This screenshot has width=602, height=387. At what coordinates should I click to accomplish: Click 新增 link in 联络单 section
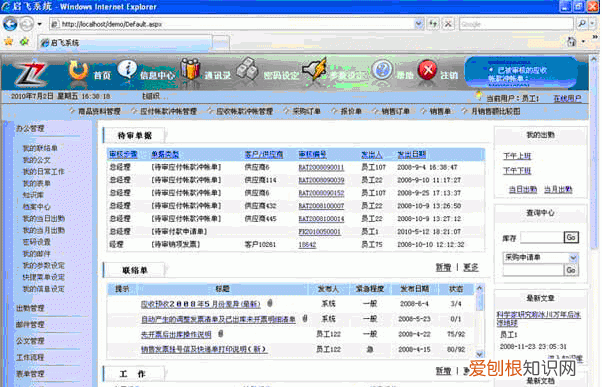pos(443,267)
